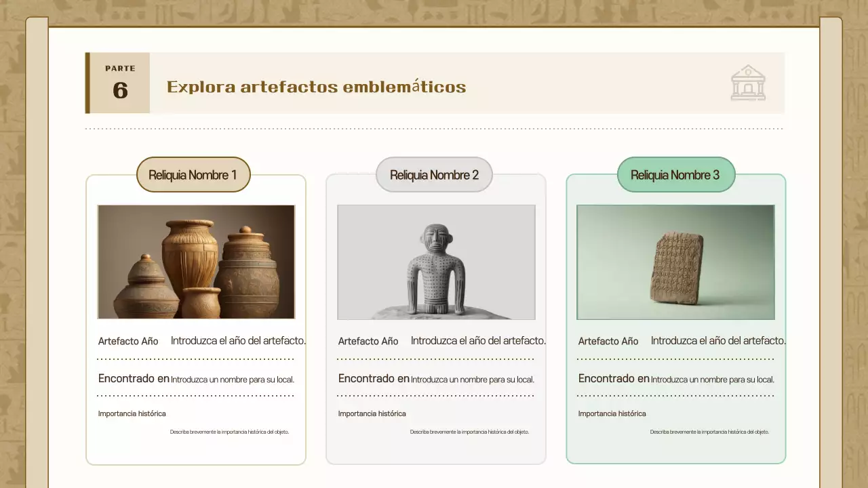Click the location field in the third card
This screenshot has width=868, height=488.
[713, 379]
